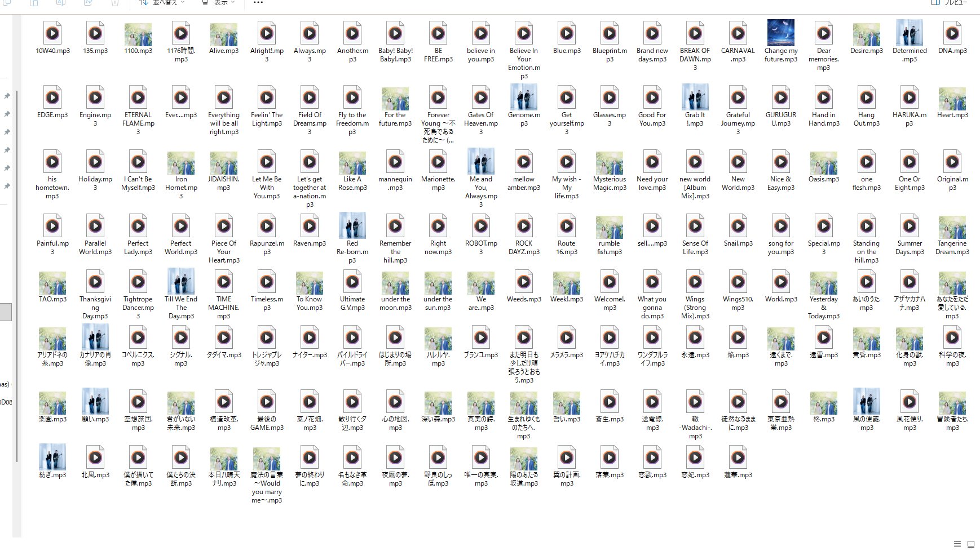
Task: Click the ROBOT.mp3 file icon
Action: point(481,226)
